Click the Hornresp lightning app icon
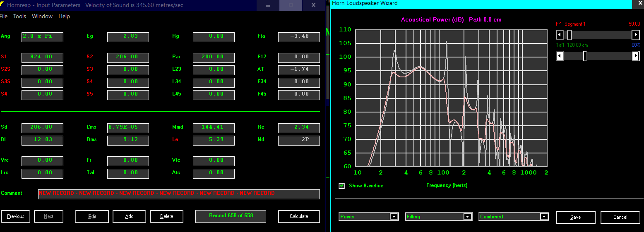The image size is (644, 232). [x=2, y=5]
